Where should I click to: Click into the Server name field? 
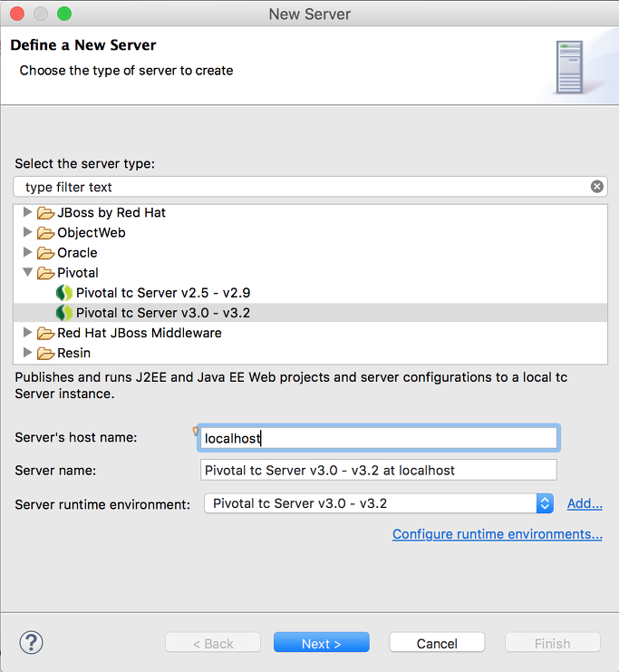coord(379,470)
